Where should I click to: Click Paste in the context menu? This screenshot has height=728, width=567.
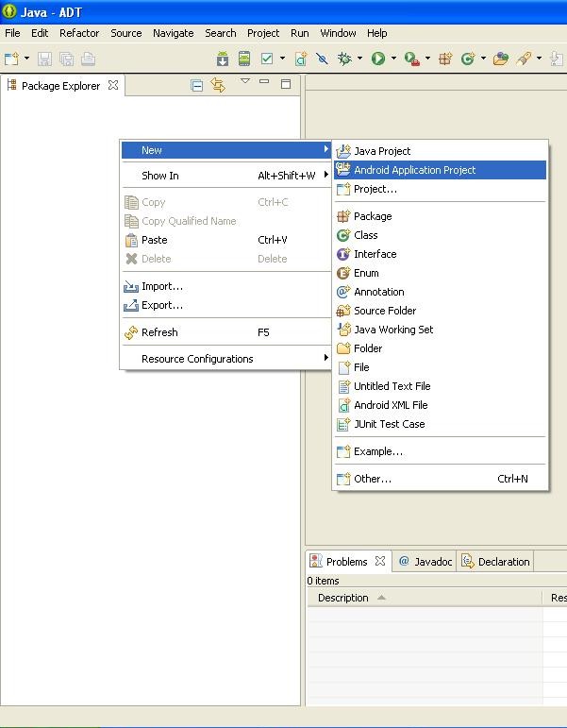coord(226,240)
